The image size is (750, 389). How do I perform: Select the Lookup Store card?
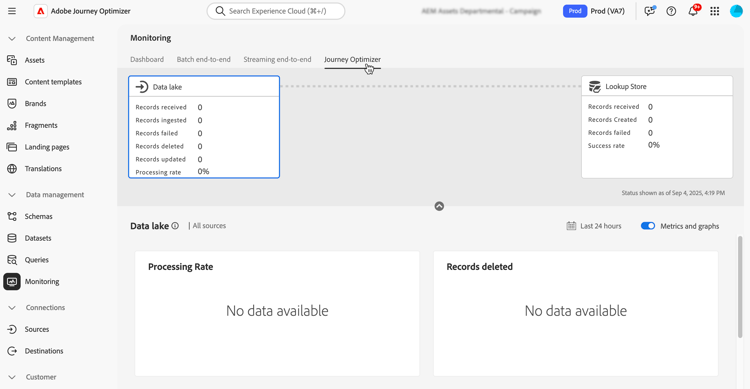pos(657,127)
